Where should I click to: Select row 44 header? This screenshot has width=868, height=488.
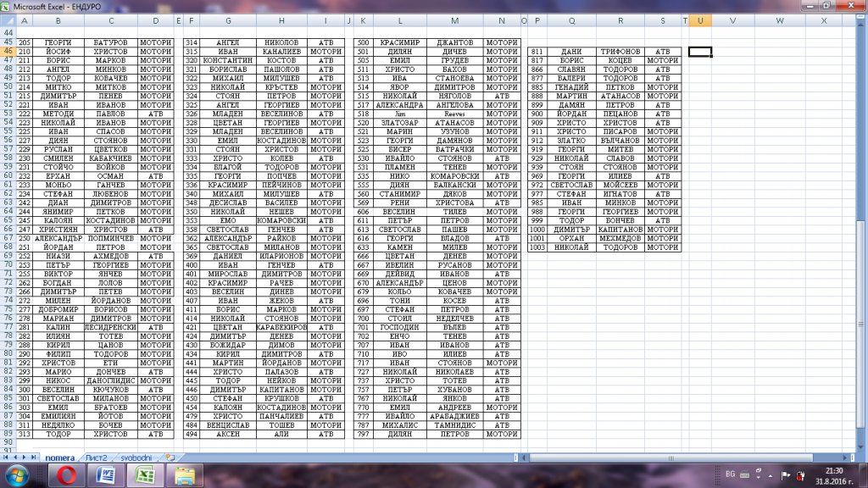pos(8,33)
